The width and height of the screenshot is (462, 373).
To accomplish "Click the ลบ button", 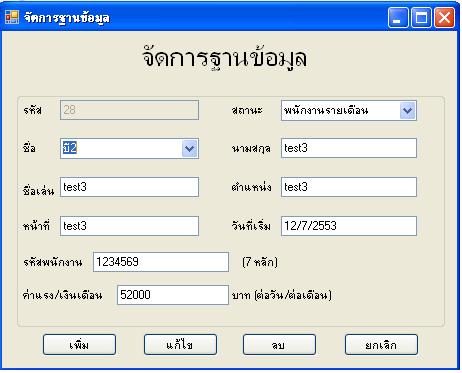I will click(279, 345).
